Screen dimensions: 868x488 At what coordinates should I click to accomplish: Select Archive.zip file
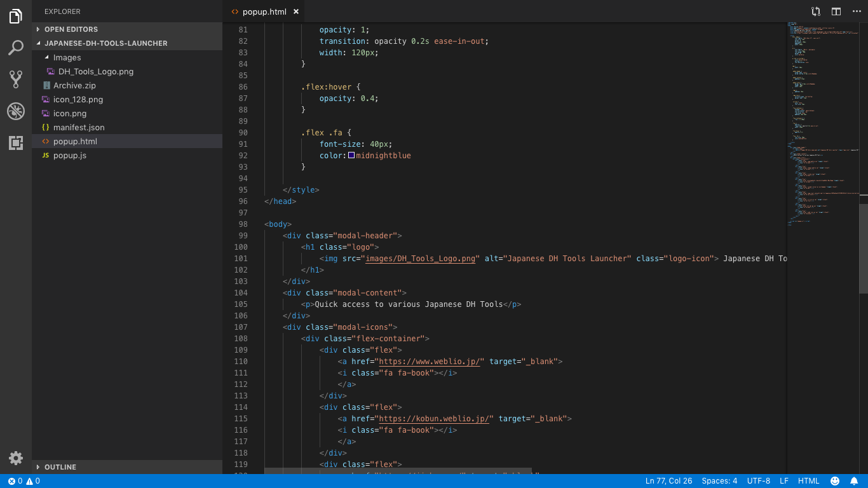127,85
